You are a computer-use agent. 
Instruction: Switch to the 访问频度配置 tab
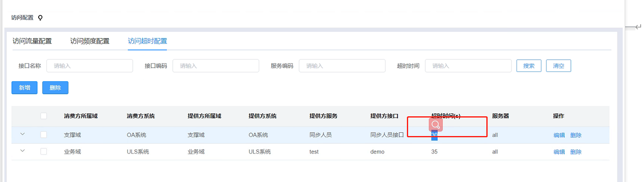click(89, 41)
